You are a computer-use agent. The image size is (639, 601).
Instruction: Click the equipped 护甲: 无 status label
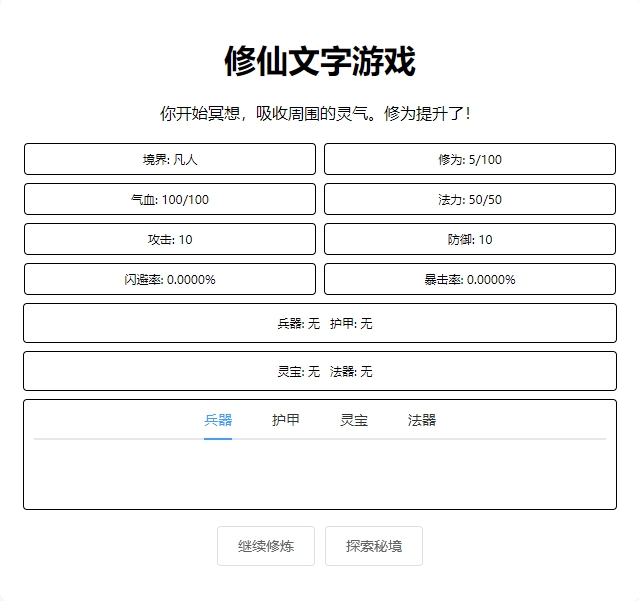point(351,323)
